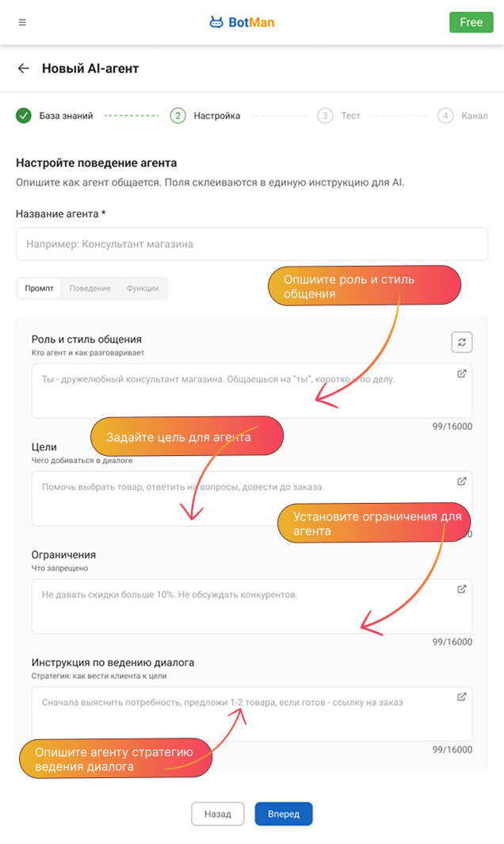504x844 pixels.
Task: Open the hamburger menu
Action: click(x=22, y=22)
